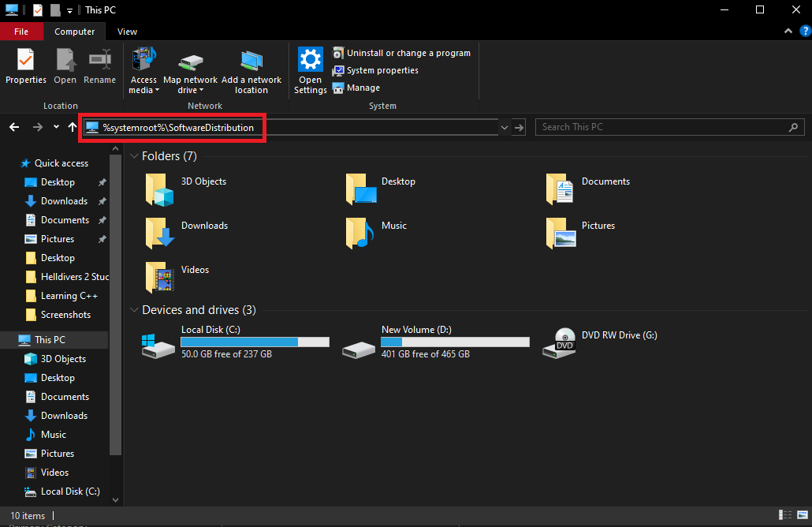The image size is (812, 527).
Task: Open the address bar history dropdown
Action: [x=504, y=126]
